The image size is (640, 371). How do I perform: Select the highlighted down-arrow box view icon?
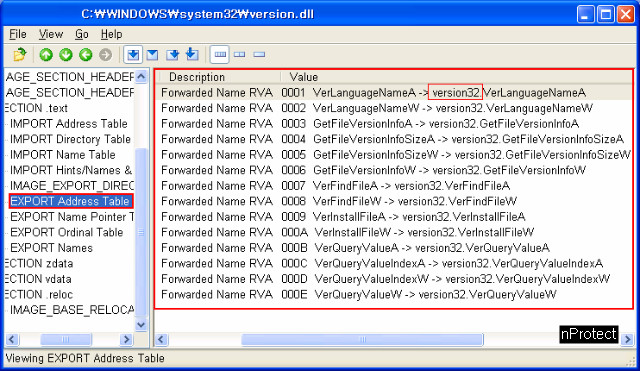[x=133, y=54]
